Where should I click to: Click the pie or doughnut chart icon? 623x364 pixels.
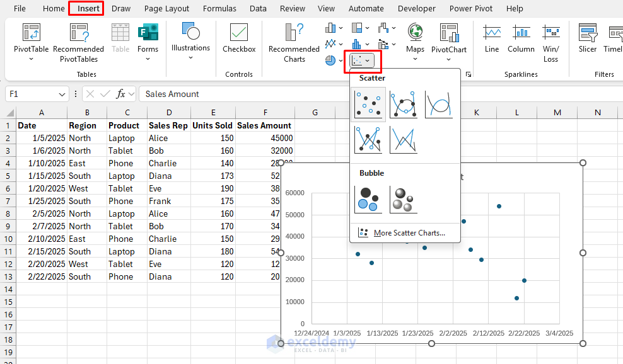330,60
